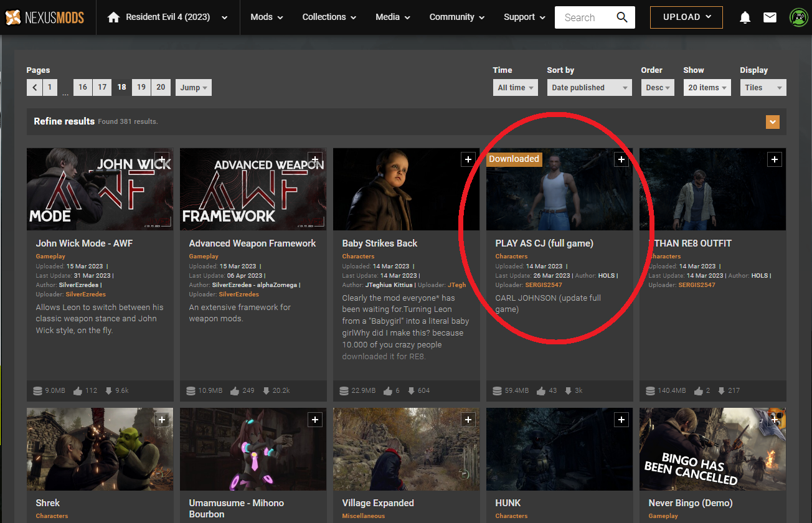
Task: Go to page 16
Action: point(83,88)
